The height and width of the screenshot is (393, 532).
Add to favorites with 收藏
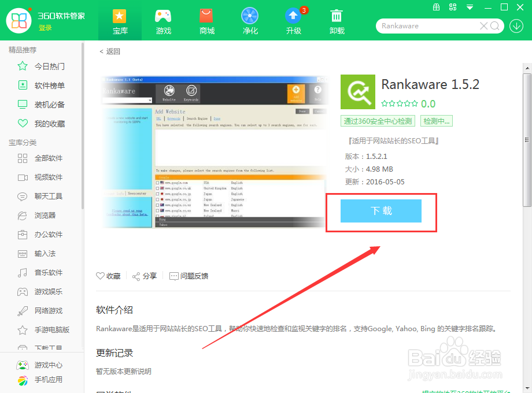[x=108, y=276]
